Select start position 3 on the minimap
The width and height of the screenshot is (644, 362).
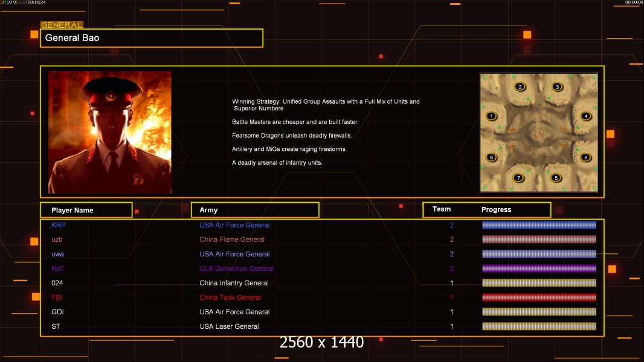[557, 86]
